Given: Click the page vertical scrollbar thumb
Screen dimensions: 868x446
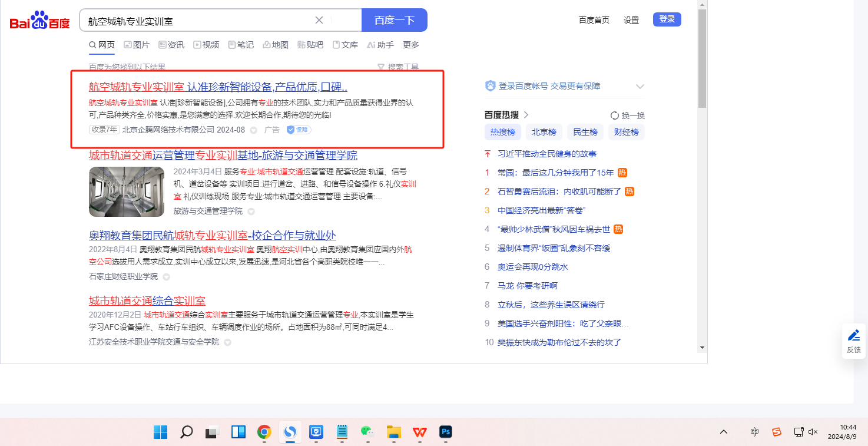Looking at the screenshot, I should pos(702,59).
